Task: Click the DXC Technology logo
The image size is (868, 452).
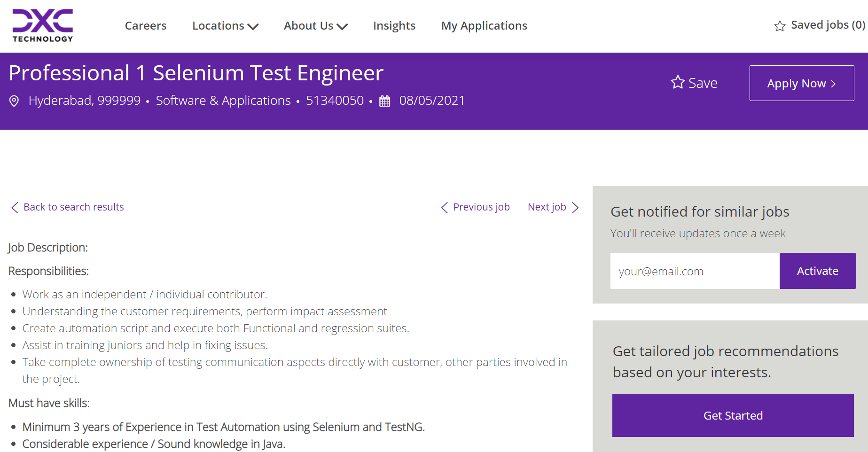Action: coord(43,26)
